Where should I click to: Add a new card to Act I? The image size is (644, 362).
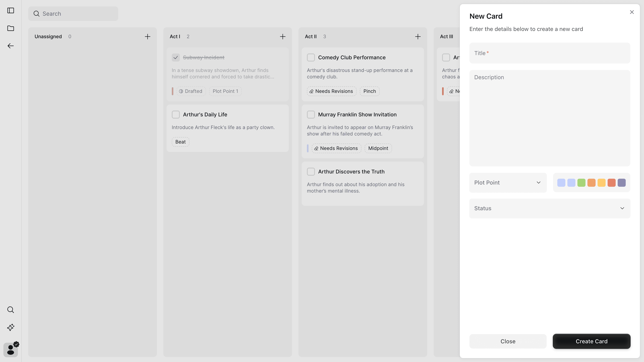pyautogui.click(x=283, y=36)
